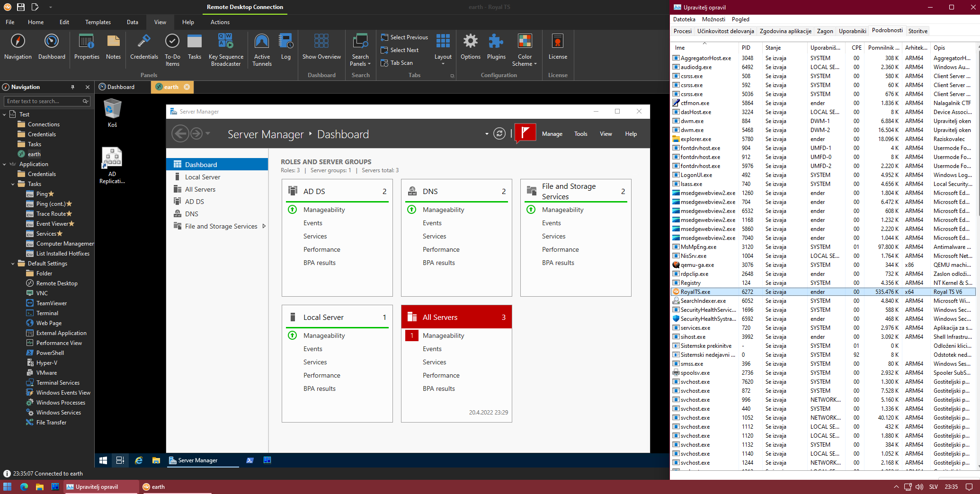Switch to the Storitve tab
This screenshot has height=494, width=980.
click(918, 31)
